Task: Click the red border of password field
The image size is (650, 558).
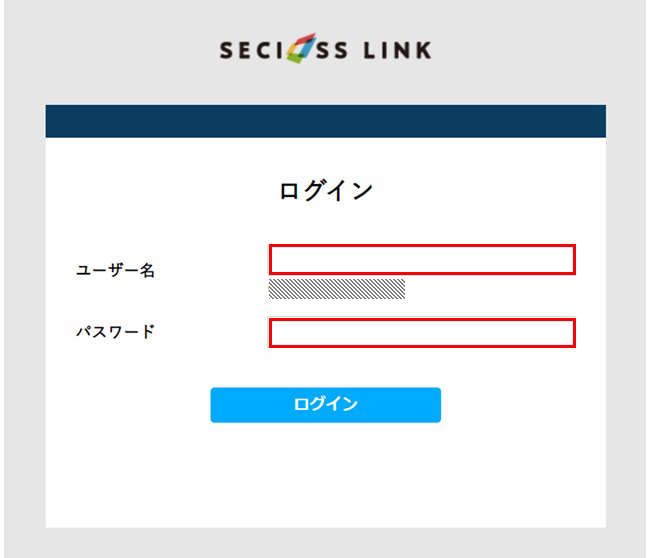Action: point(422,319)
